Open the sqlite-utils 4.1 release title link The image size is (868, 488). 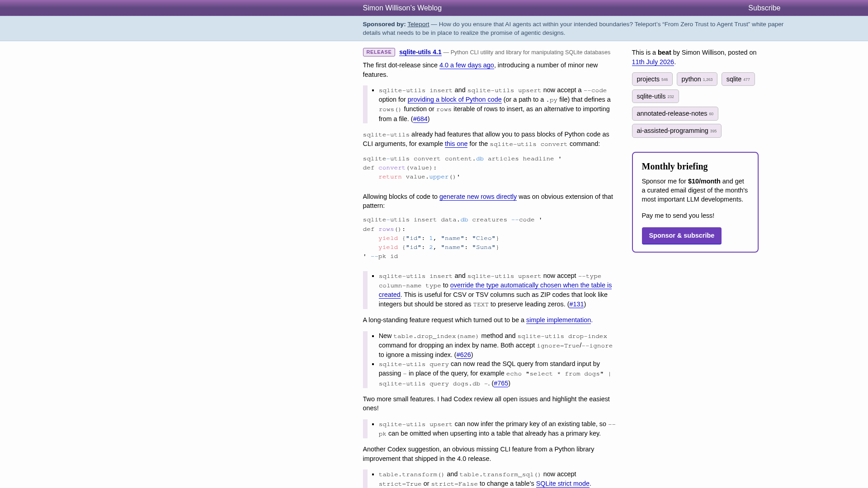[420, 52]
